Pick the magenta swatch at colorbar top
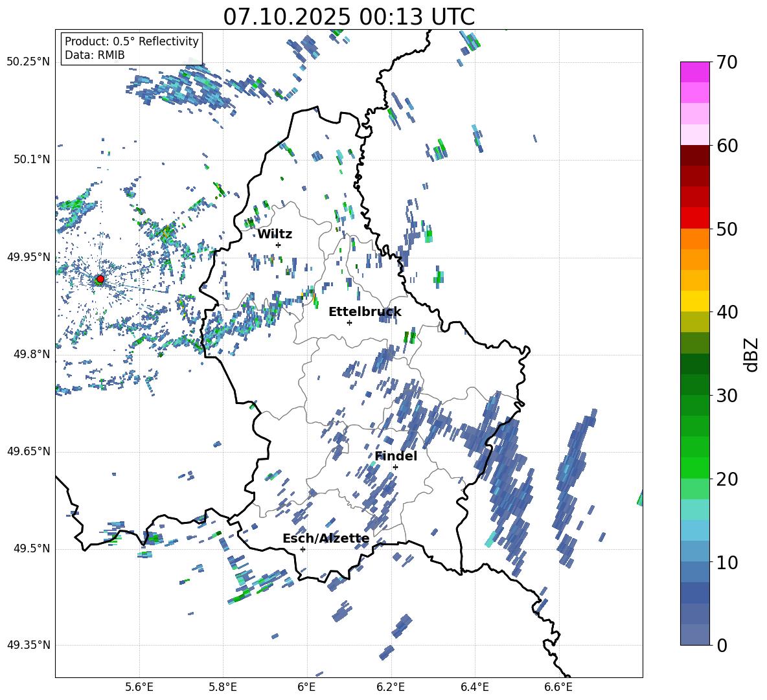Image resolution: width=767 pixels, height=700 pixels. pos(694,72)
